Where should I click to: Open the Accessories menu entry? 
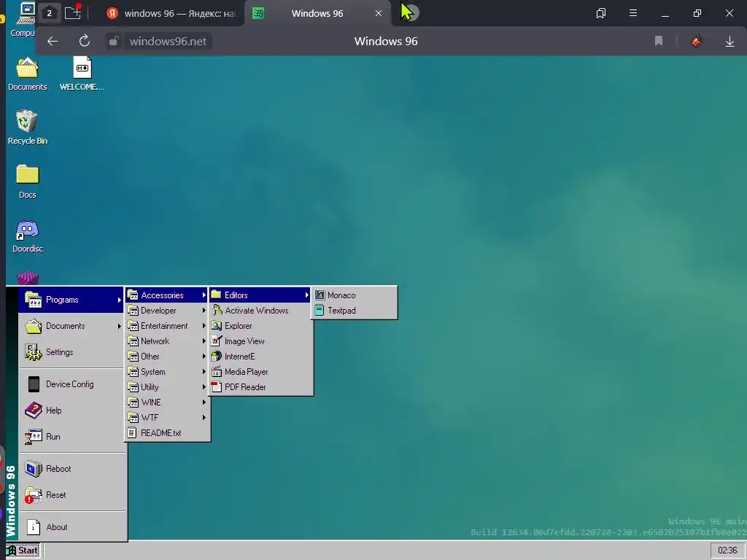coord(167,295)
